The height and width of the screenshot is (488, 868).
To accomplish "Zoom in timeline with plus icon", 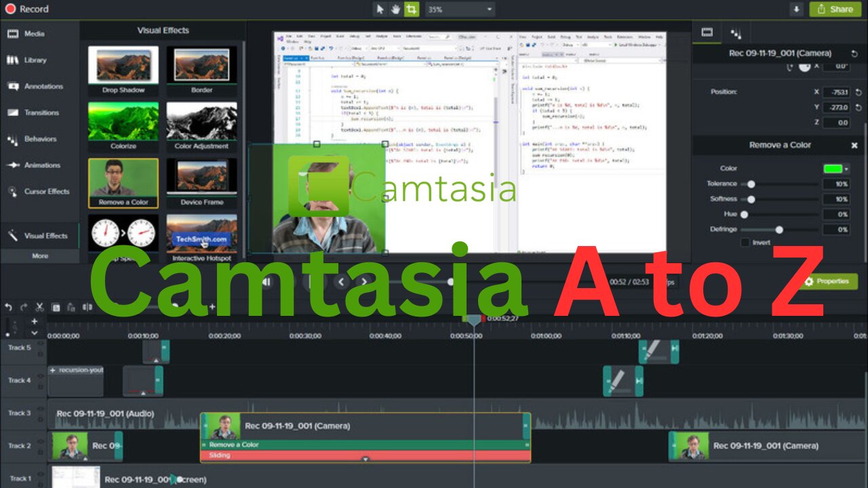I will point(212,307).
